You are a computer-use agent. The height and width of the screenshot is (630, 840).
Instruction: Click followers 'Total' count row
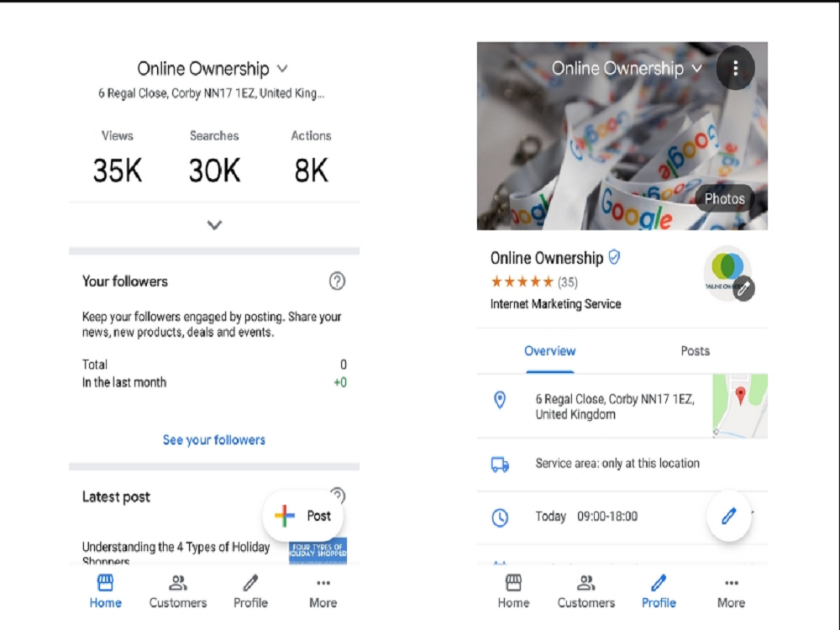tap(214, 365)
